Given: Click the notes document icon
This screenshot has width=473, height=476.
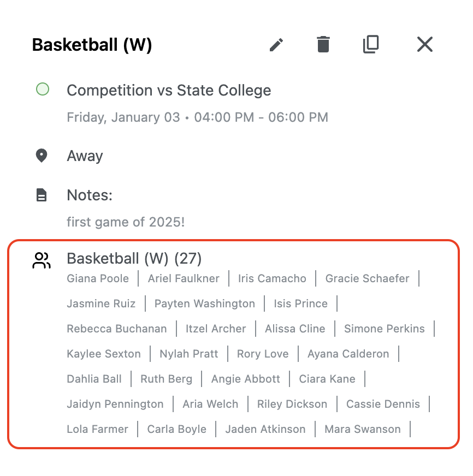Looking at the screenshot, I should click(x=42, y=195).
